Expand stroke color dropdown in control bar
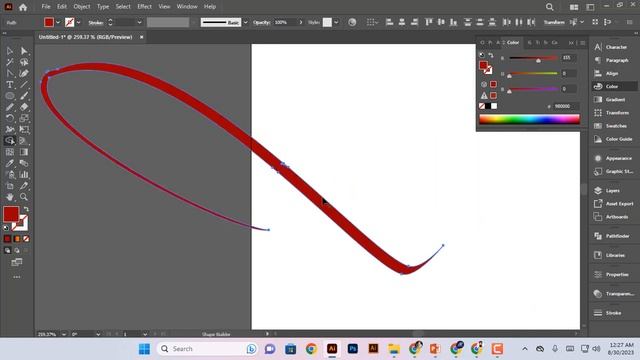 (79, 22)
